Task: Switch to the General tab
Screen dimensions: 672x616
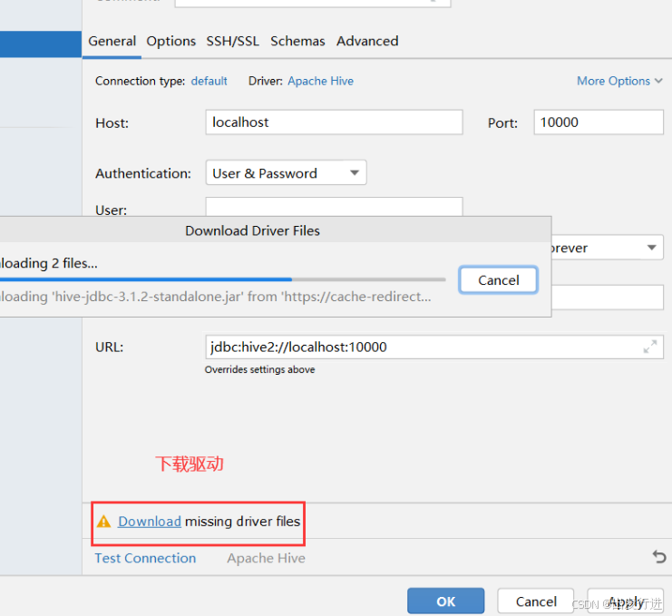Action: tap(112, 41)
